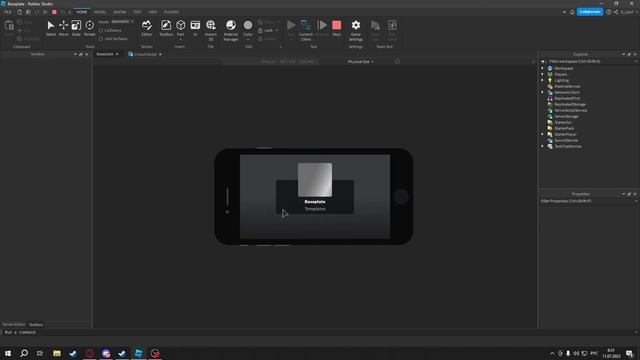Click the Baseplate template thumbnail

pyautogui.click(x=315, y=180)
